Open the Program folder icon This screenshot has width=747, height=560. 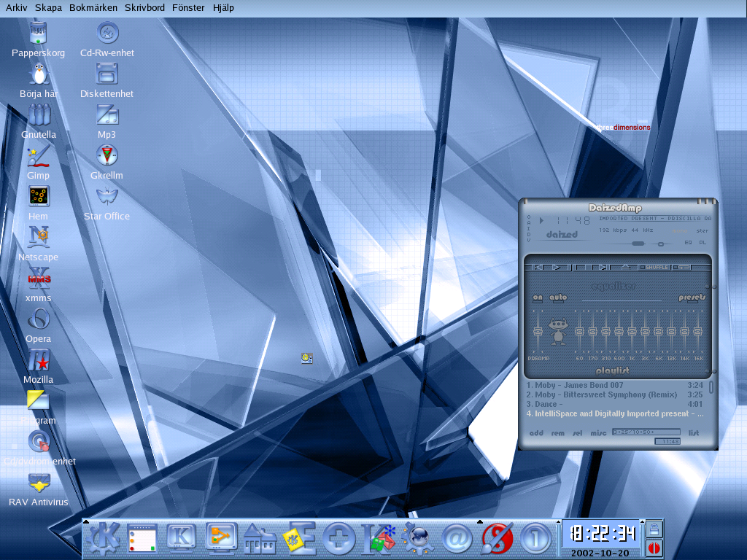(x=38, y=401)
